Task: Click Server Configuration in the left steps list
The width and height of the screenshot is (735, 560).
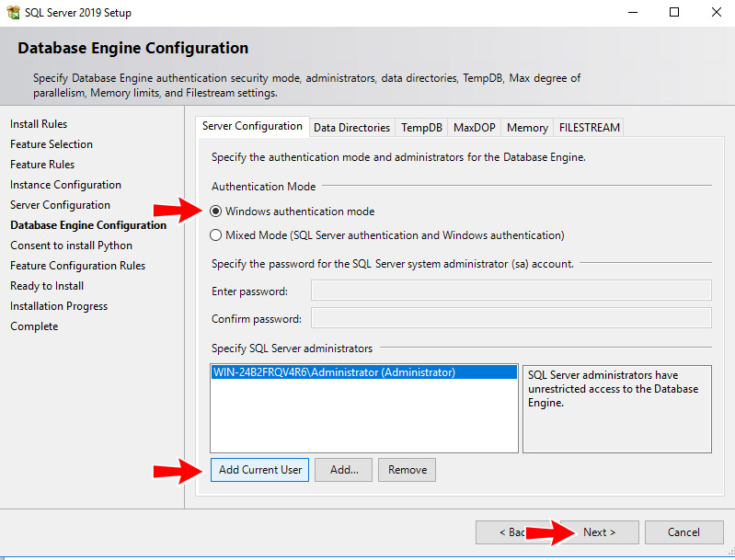Action: coord(60,205)
